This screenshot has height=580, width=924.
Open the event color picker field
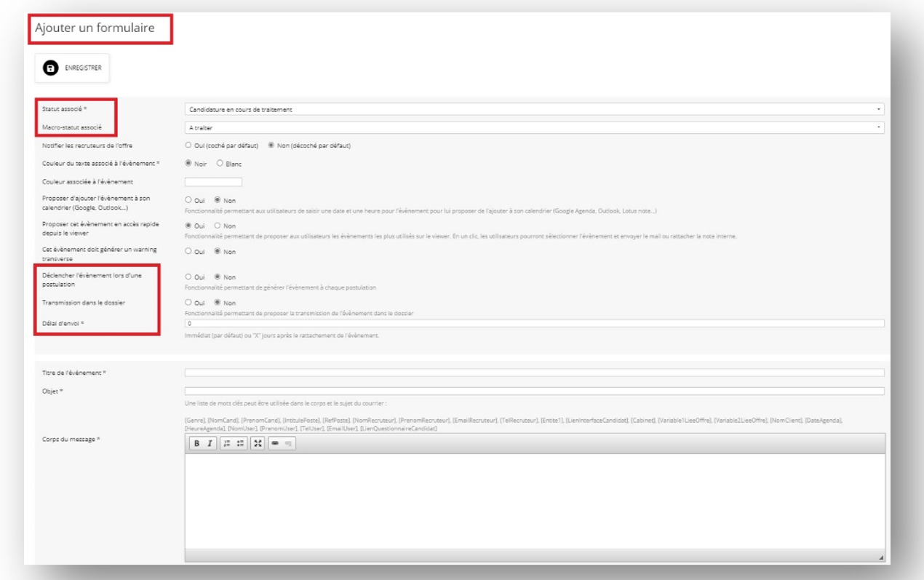coord(213,182)
